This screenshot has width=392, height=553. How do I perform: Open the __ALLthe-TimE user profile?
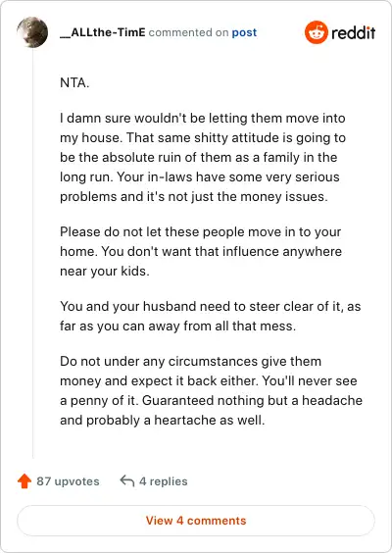(x=103, y=32)
